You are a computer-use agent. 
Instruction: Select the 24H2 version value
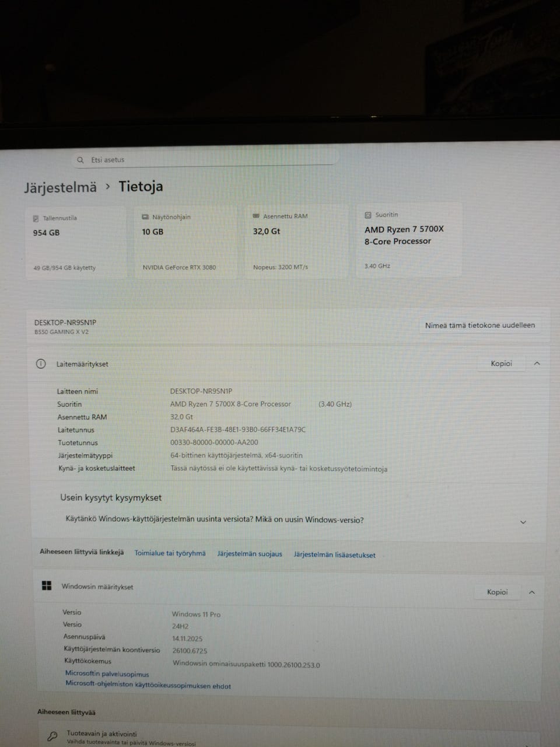[180, 626]
